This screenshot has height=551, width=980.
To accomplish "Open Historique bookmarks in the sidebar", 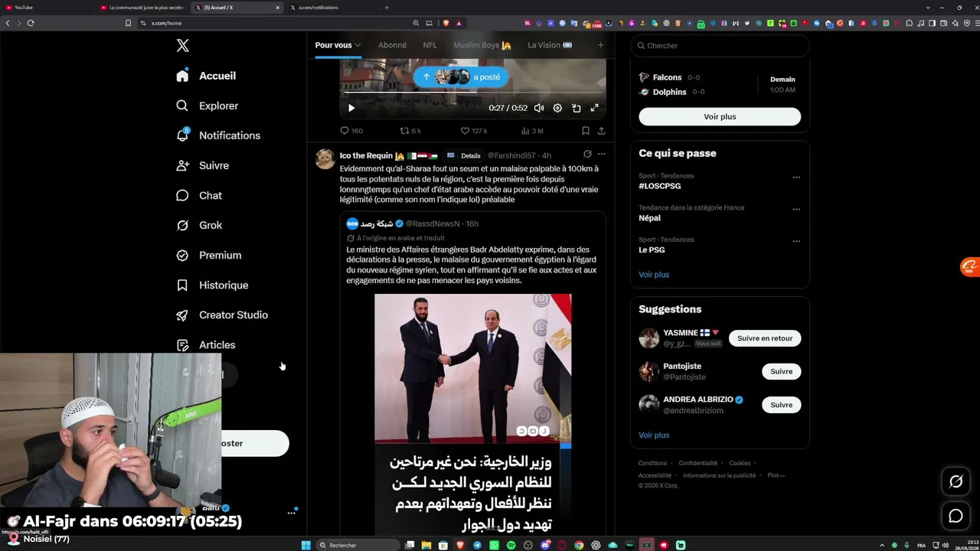I will (212, 285).
